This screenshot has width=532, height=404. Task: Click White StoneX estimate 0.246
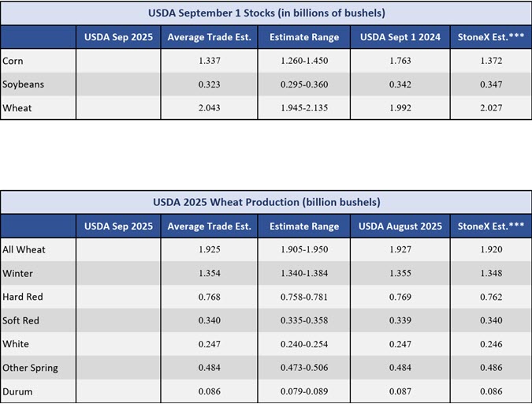(491, 344)
